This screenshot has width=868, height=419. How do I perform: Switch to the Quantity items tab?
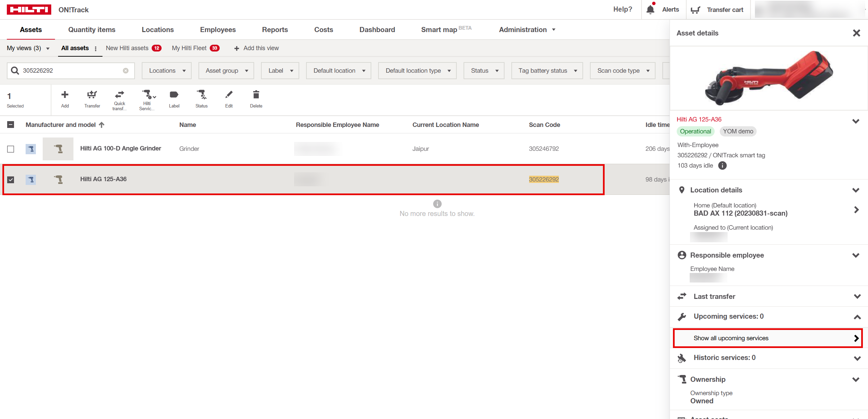(92, 30)
